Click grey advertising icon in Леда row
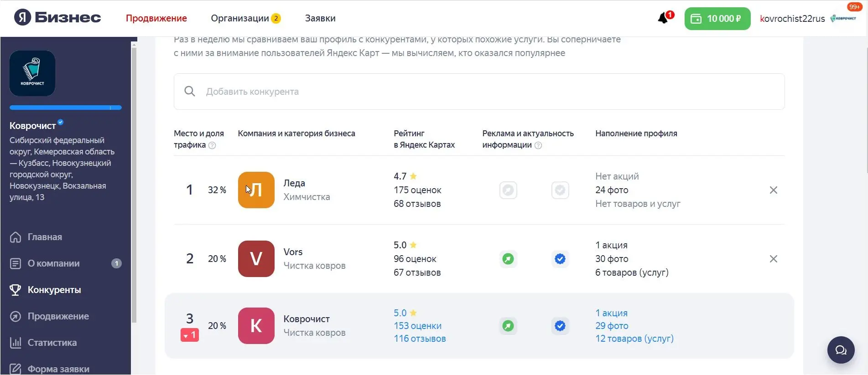The height and width of the screenshot is (375, 868). (x=508, y=190)
